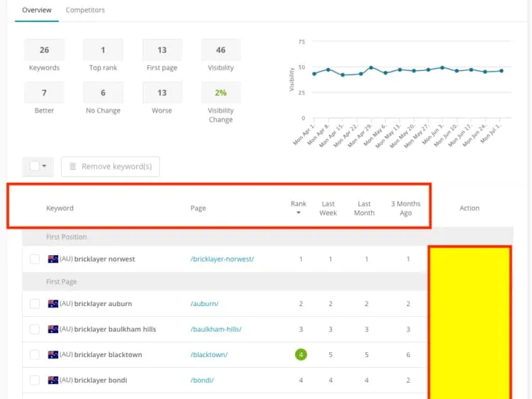
Task: Click trash icon in Remove keyword(s) button
Action: click(72, 167)
